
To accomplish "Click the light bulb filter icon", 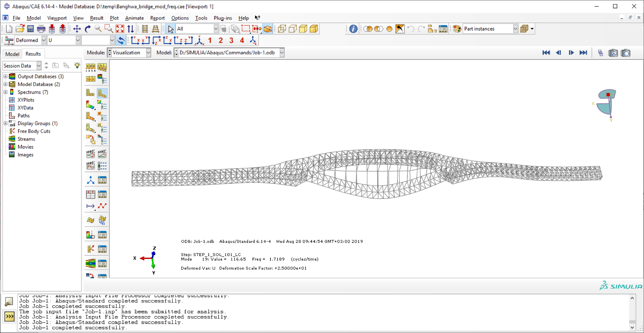I will coord(77,66).
